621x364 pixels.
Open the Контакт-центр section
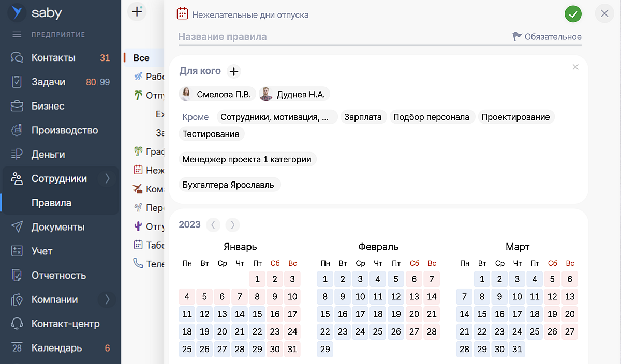point(65,324)
